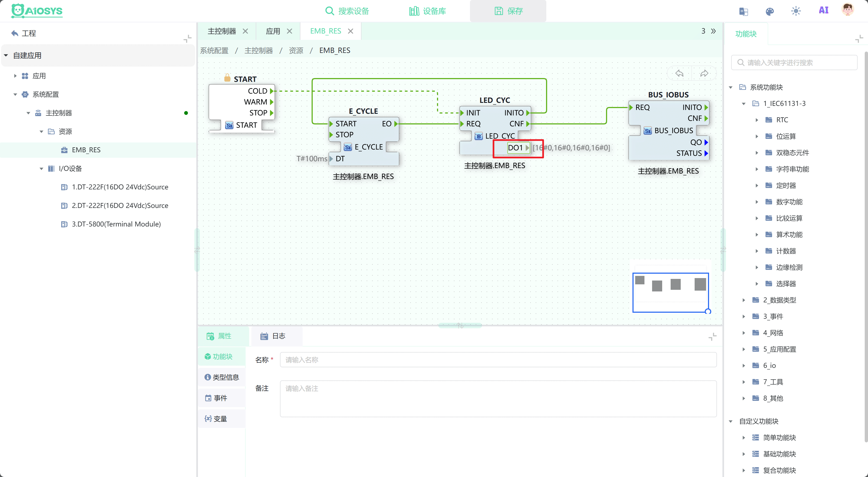Image resolution: width=868 pixels, height=477 pixels.
Task: Click the 搜索设备 button
Action: point(347,11)
